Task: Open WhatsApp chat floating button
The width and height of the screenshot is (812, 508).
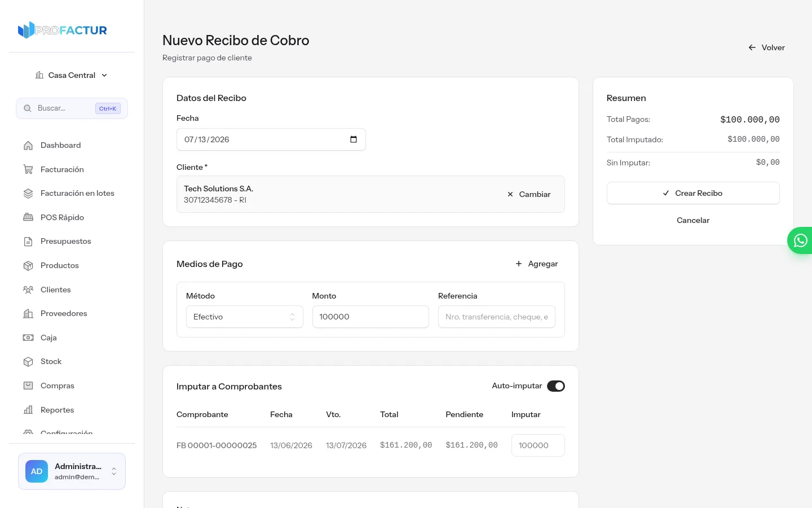Action: [800, 240]
